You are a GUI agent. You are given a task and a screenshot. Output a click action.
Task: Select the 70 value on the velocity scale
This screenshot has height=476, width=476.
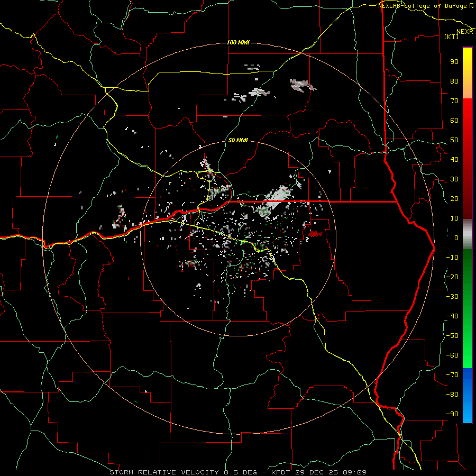coord(454,101)
